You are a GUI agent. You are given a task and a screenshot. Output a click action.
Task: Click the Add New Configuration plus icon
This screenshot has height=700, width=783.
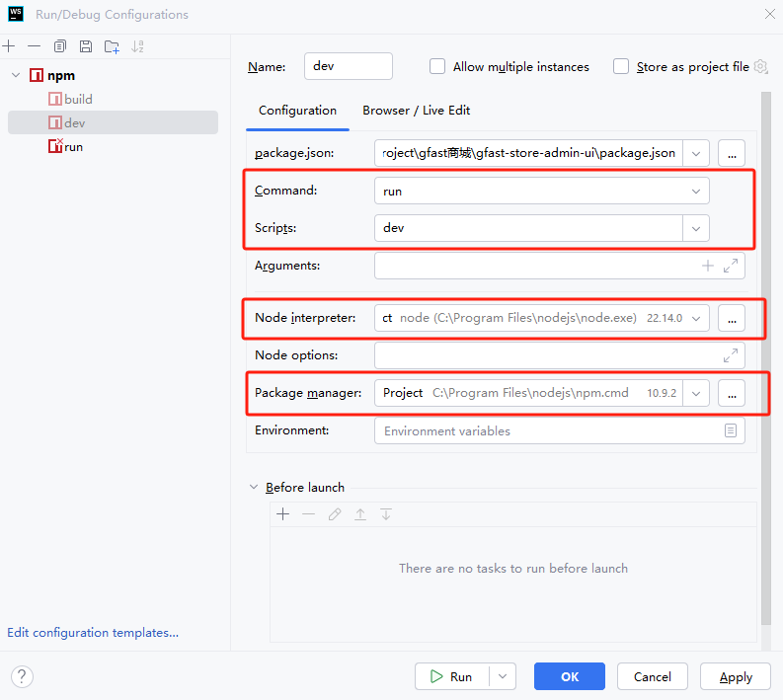coord(9,46)
